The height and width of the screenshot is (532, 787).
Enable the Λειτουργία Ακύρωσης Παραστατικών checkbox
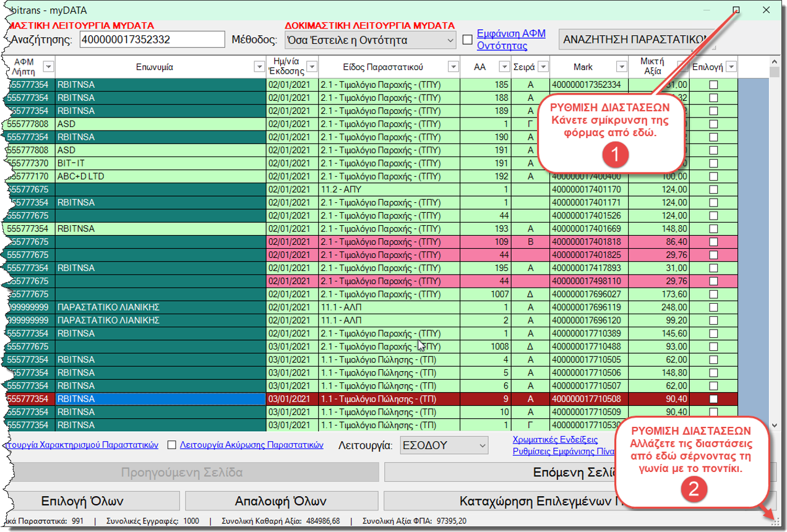pyautogui.click(x=172, y=445)
